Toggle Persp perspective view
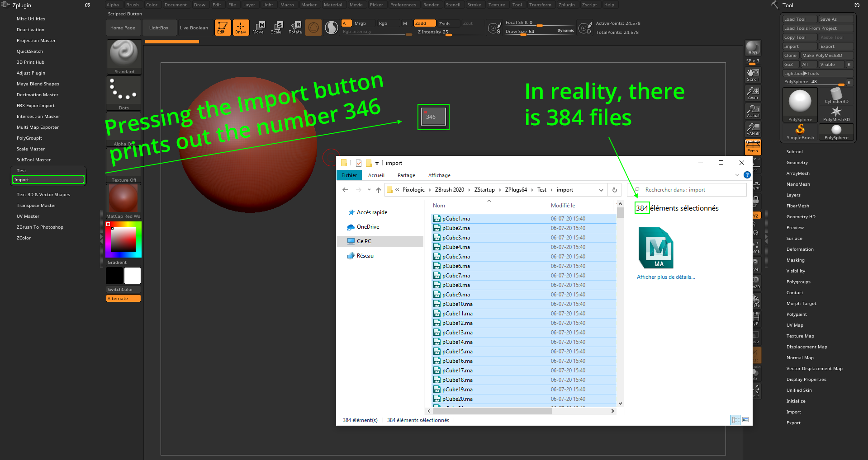This screenshot has width=868, height=460. click(753, 147)
